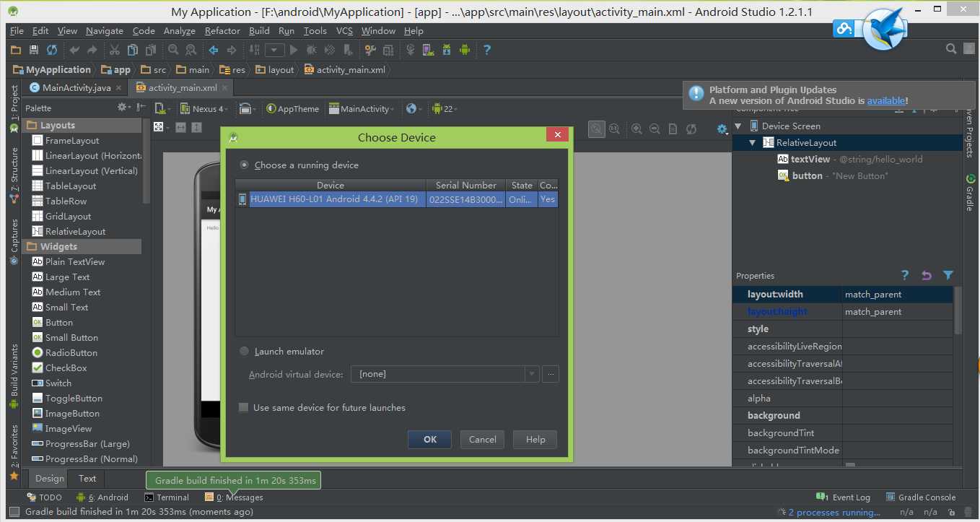The image size is (980, 522).
Task: Open the locale globe dropdown
Action: pos(414,108)
